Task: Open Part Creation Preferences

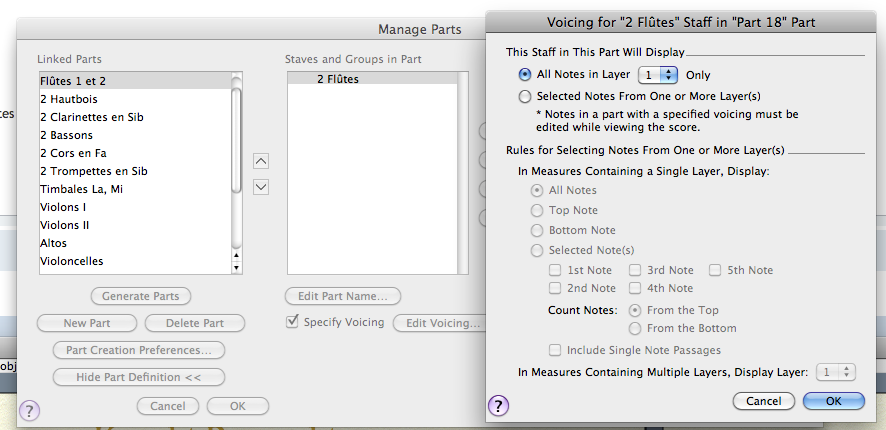Action: 139,350
